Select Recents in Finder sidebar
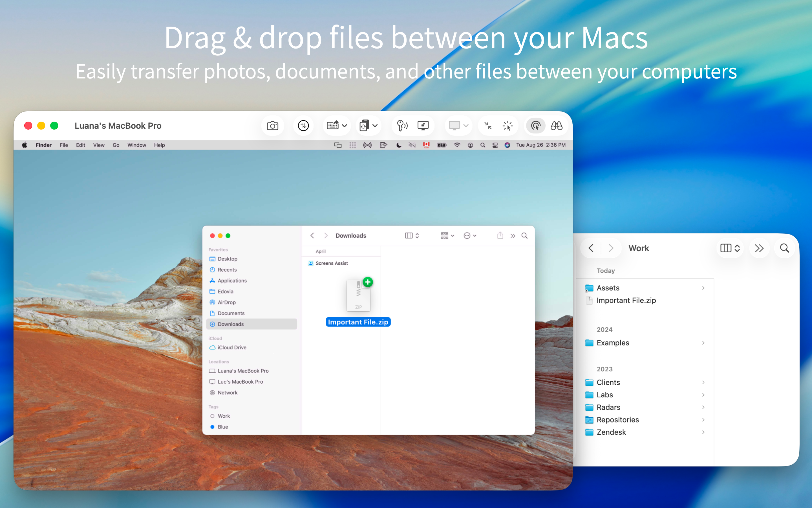 point(251,270)
